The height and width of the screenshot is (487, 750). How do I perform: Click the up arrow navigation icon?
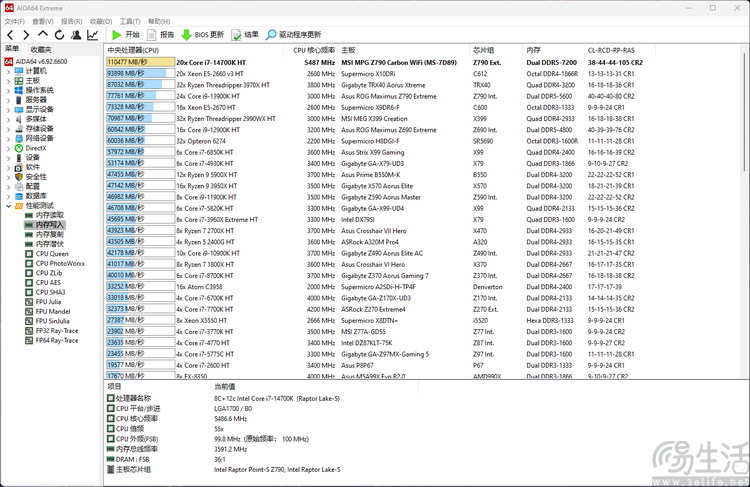(x=43, y=34)
